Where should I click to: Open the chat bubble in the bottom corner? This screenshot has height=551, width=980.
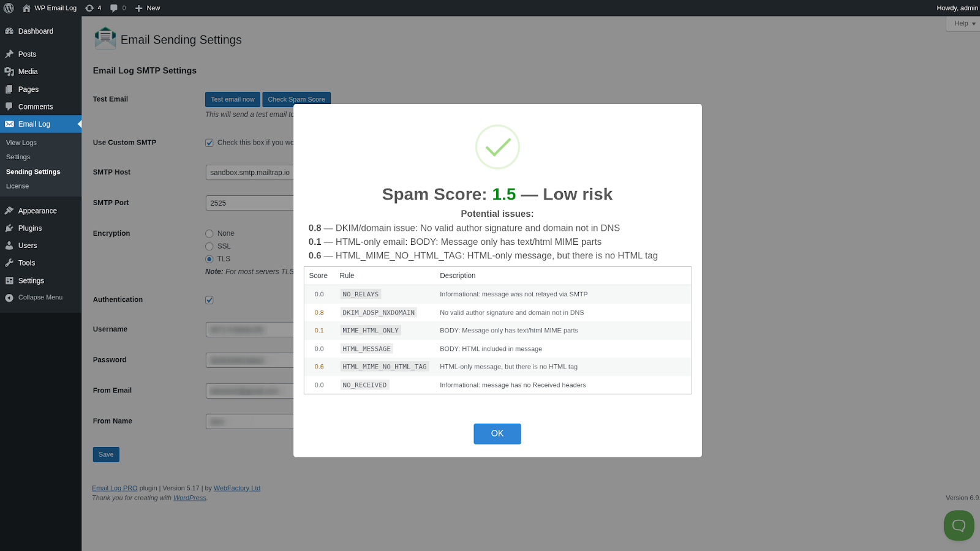click(958, 525)
